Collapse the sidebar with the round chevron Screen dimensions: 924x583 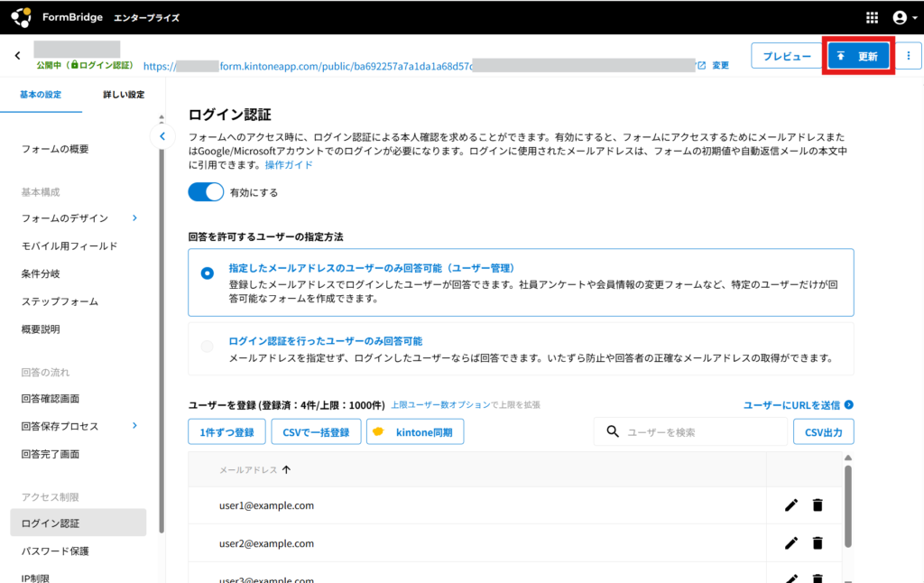[x=162, y=136]
